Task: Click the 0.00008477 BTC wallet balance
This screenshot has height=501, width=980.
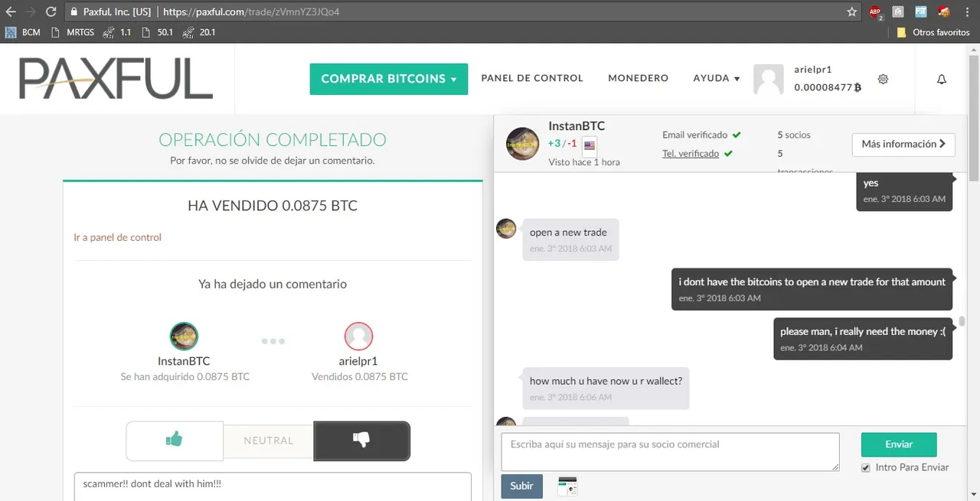Action: pyautogui.click(x=828, y=87)
